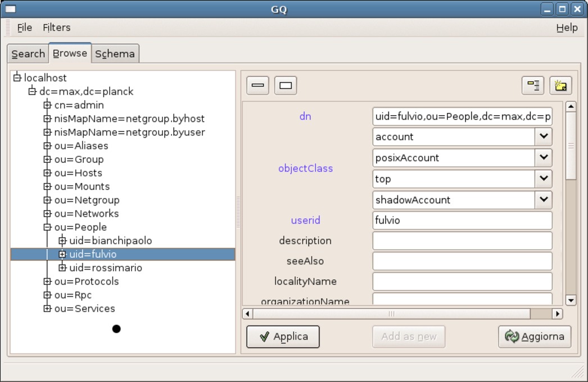This screenshot has height=382, width=588.
Task: Expand the ou=Protocols node
Action: coord(47,281)
